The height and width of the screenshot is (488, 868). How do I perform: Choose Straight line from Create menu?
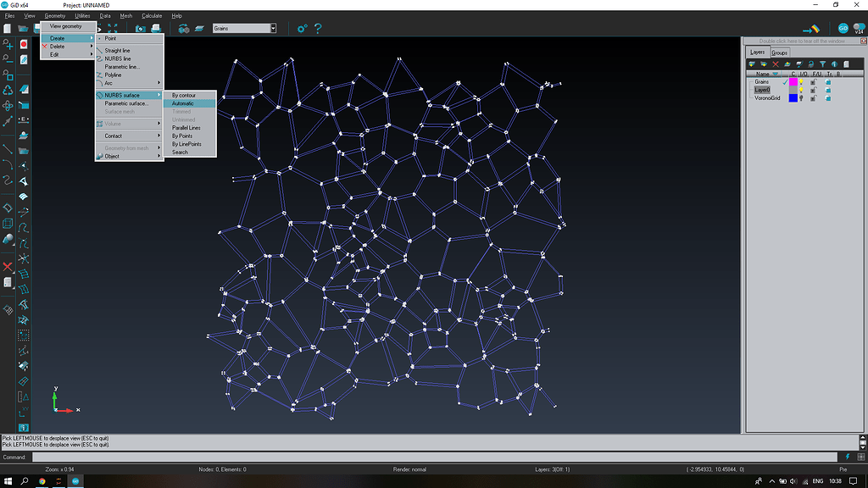click(x=118, y=51)
